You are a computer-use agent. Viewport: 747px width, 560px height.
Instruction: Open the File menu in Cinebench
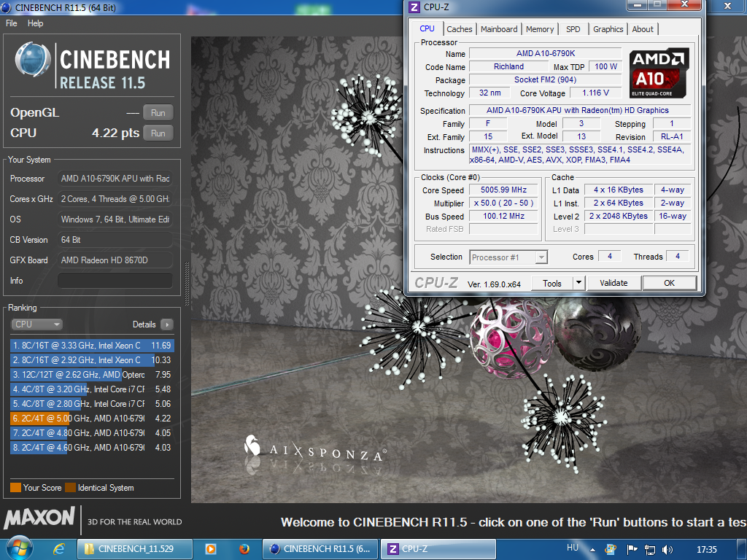pyautogui.click(x=11, y=23)
